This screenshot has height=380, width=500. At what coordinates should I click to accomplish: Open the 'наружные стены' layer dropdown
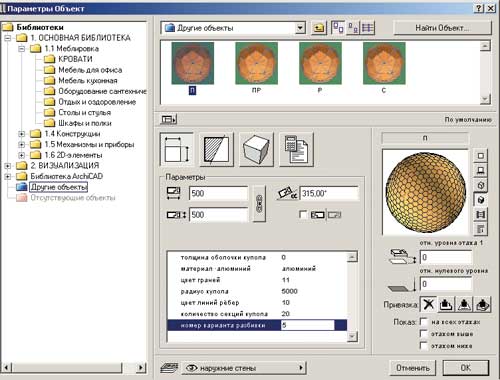click(x=244, y=368)
